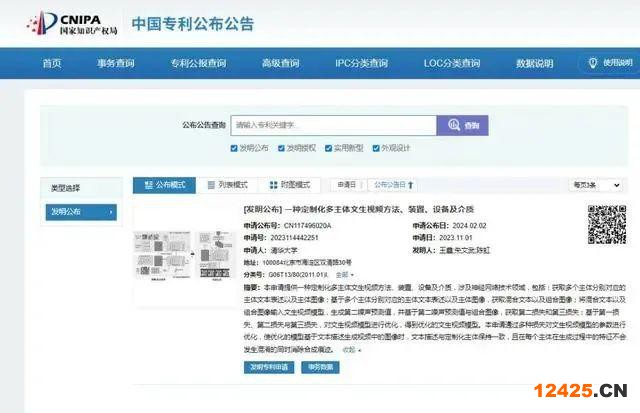This screenshot has width=640, height=413.
Task: Click the 事务数据 button
Action: (x=320, y=367)
